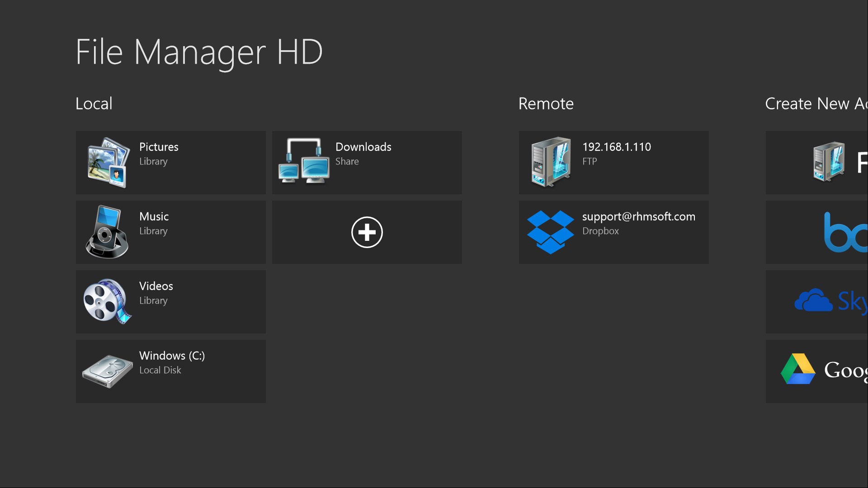Scroll right to reveal Create New Account options
Viewport: 868px width, 488px height.
[817, 103]
